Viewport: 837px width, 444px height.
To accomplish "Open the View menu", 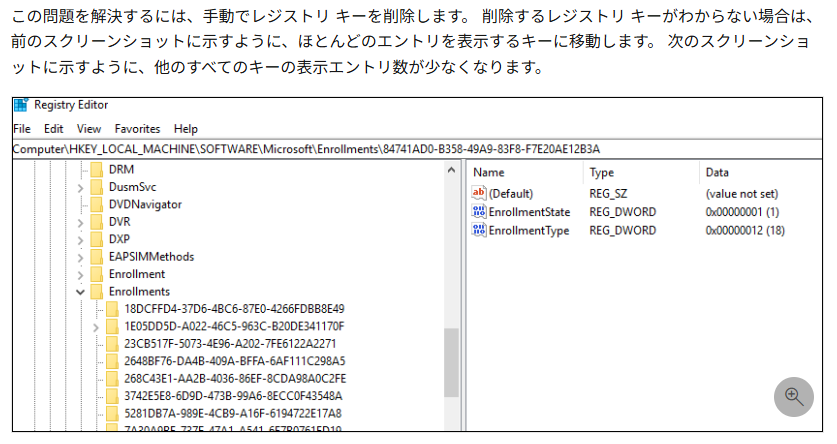I will (x=89, y=129).
